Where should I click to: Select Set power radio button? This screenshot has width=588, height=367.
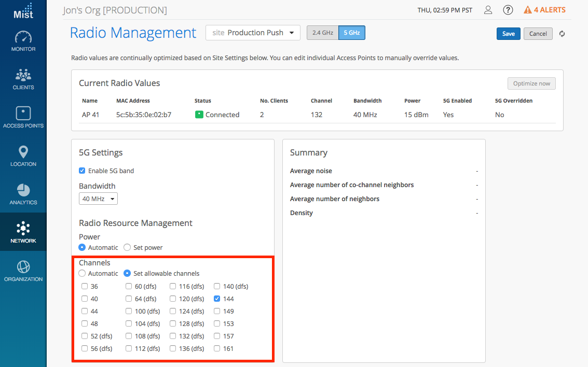[127, 247]
